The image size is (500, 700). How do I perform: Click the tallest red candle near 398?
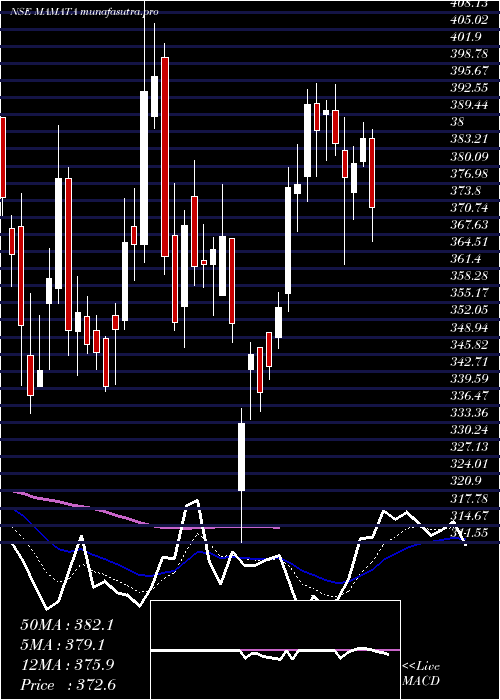click(x=165, y=157)
